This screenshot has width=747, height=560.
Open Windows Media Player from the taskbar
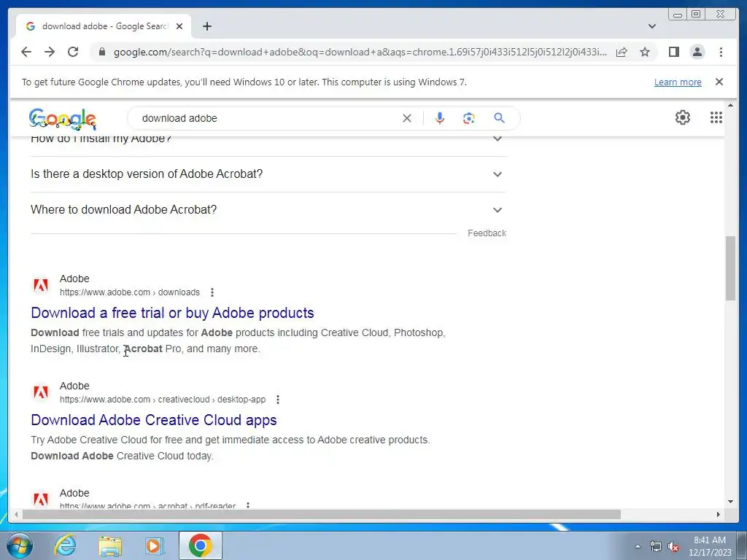153,545
